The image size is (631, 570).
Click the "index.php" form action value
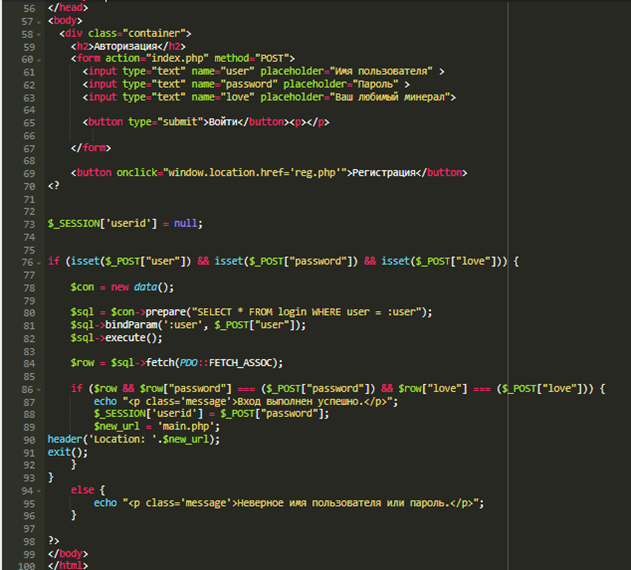(x=177, y=58)
